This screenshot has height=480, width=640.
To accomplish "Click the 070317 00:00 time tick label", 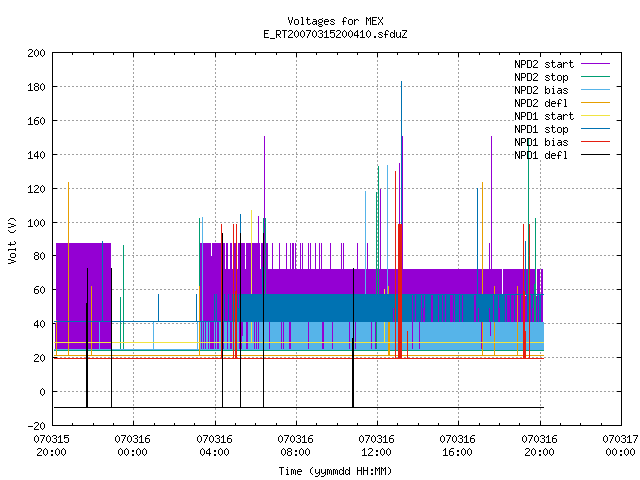I will click(620, 446).
